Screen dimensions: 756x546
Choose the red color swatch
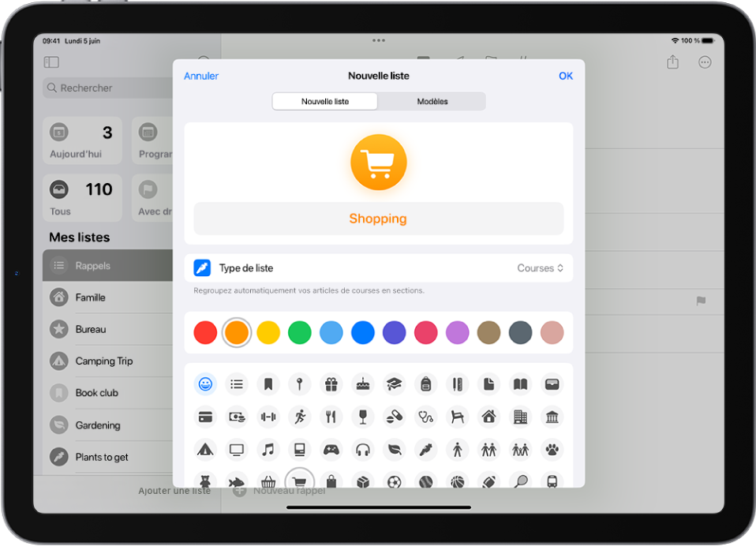(x=205, y=333)
